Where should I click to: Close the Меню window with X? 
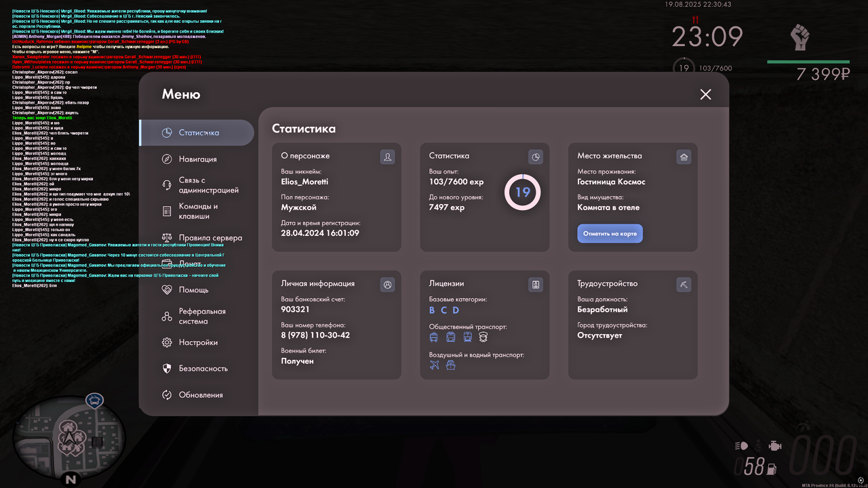click(x=706, y=94)
